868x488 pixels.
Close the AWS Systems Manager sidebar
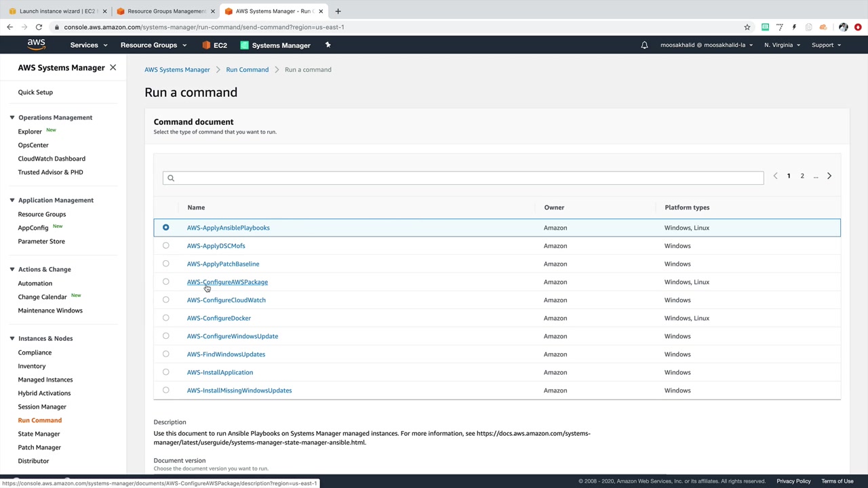click(x=113, y=68)
